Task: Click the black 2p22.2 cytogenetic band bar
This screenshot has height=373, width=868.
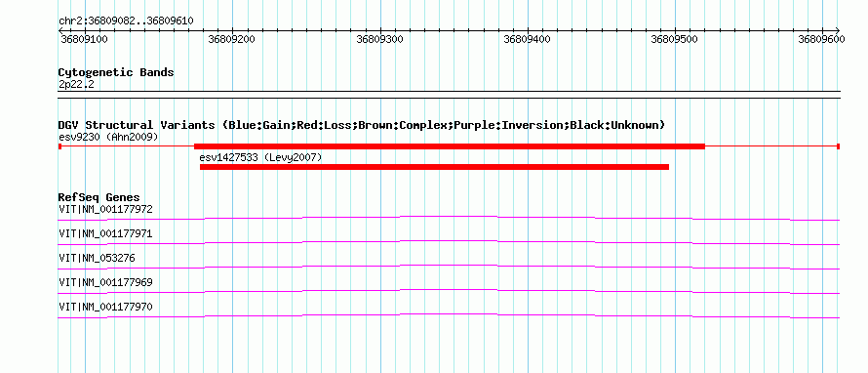Action: coord(449,95)
